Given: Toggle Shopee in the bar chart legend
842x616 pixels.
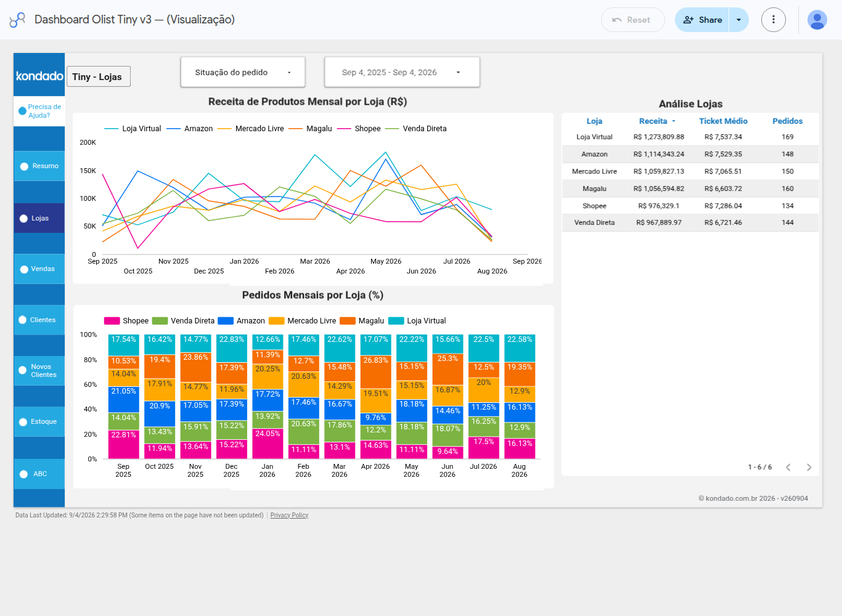Looking at the screenshot, I should [126, 321].
